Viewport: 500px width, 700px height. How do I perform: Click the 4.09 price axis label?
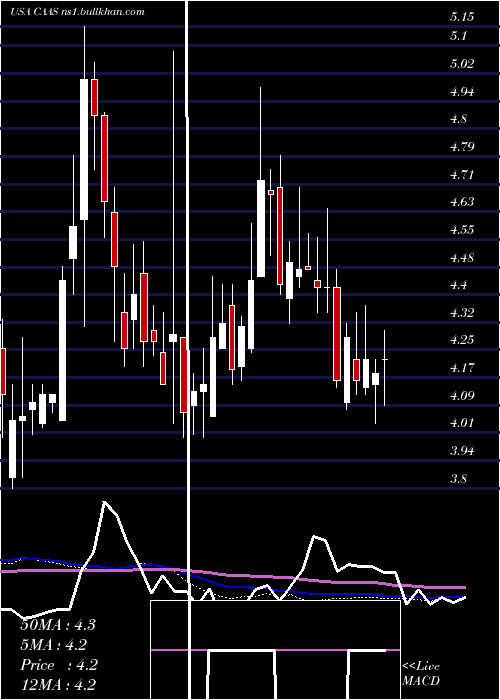pyautogui.click(x=462, y=396)
